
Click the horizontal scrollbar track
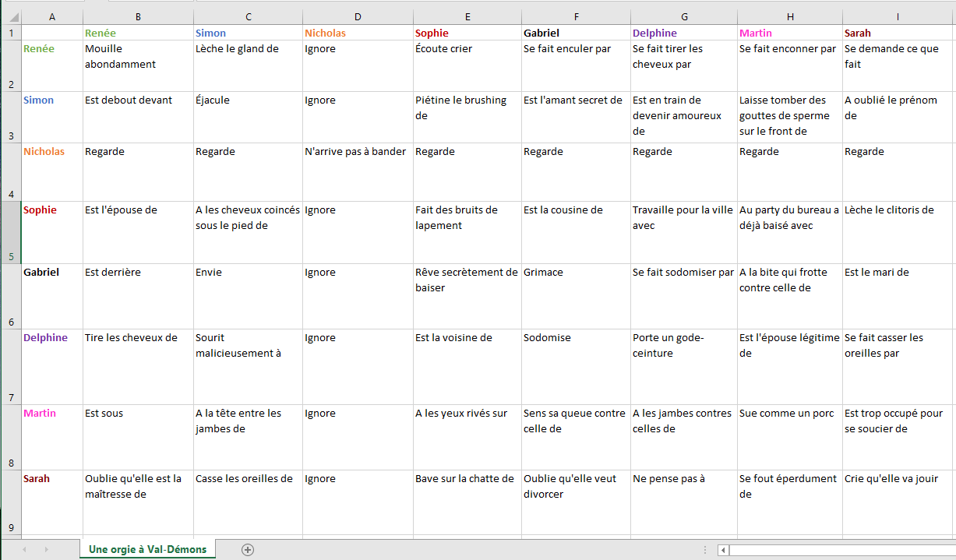tap(841, 550)
